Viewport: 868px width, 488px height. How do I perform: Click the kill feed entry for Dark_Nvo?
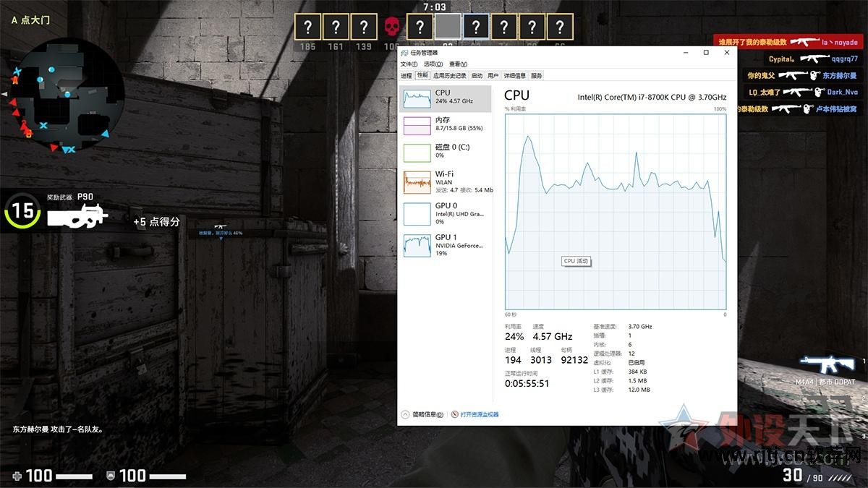tap(802, 92)
